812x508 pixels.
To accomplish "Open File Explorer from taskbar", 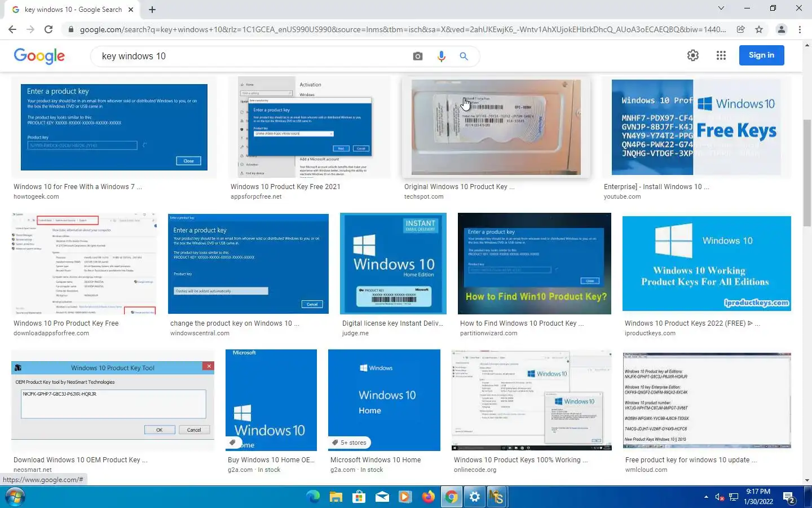I will [336, 497].
